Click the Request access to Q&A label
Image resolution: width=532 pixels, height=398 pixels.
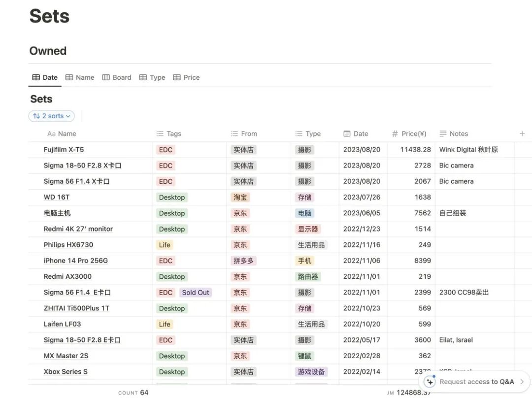pos(477,382)
